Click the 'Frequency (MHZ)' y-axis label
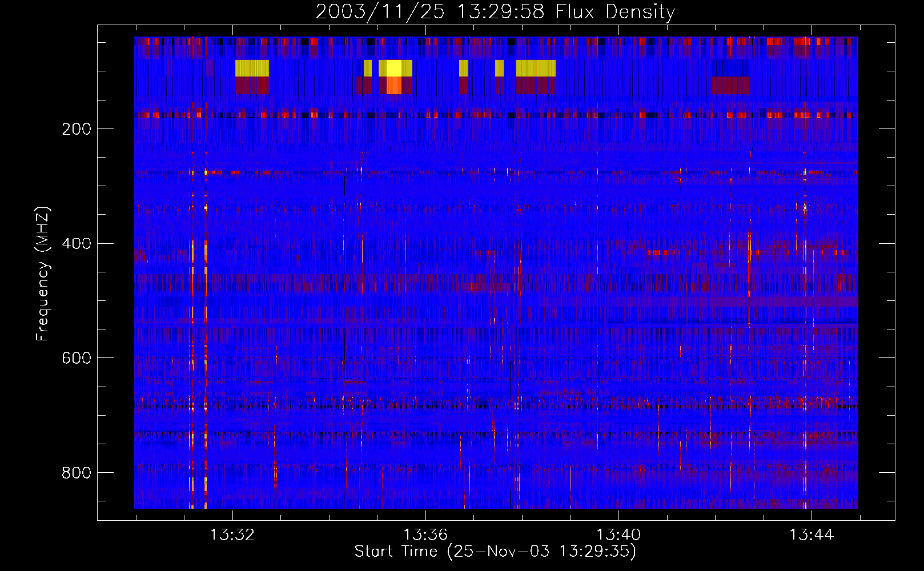The height and width of the screenshot is (571, 924). coord(43,274)
